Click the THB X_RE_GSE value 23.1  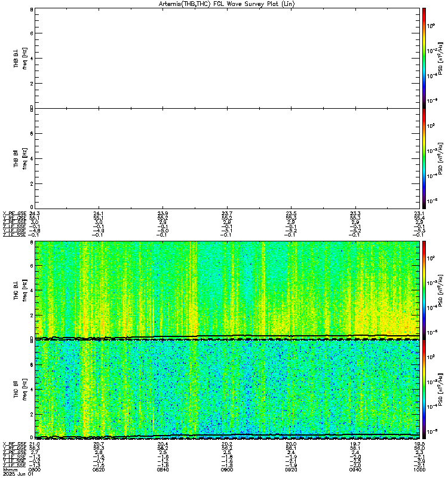tap(419, 213)
